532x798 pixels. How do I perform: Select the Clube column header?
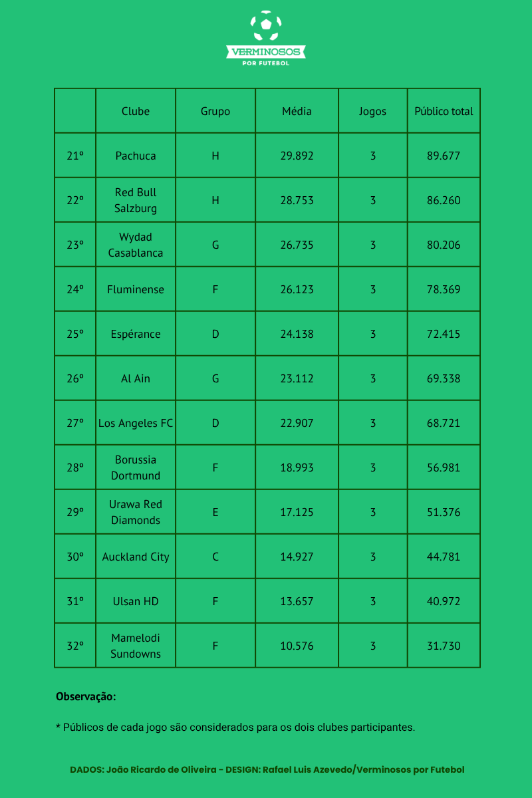(136, 111)
